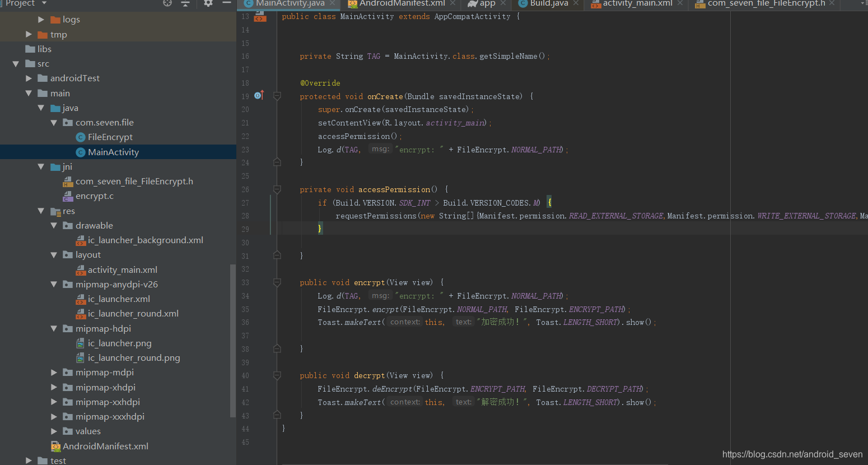Expand the androidTest folder
This screenshot has width=868, height=465.
pyautogui.click(x=29, y=78)
